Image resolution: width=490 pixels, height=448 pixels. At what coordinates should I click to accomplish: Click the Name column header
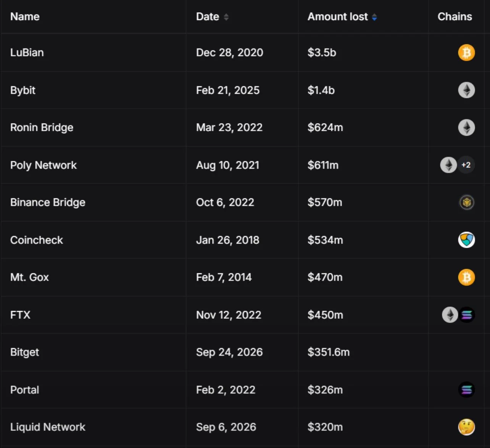pos(25,16)
